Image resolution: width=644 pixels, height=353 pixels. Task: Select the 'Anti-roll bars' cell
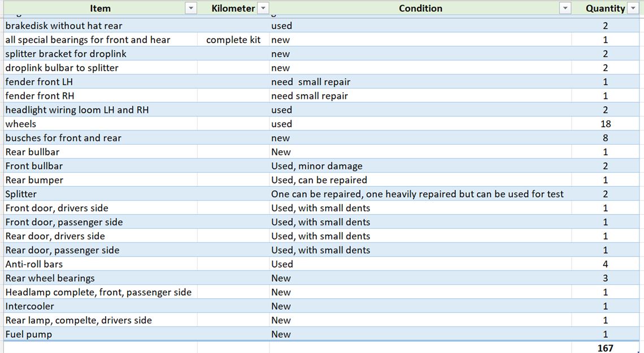(34, 264)
